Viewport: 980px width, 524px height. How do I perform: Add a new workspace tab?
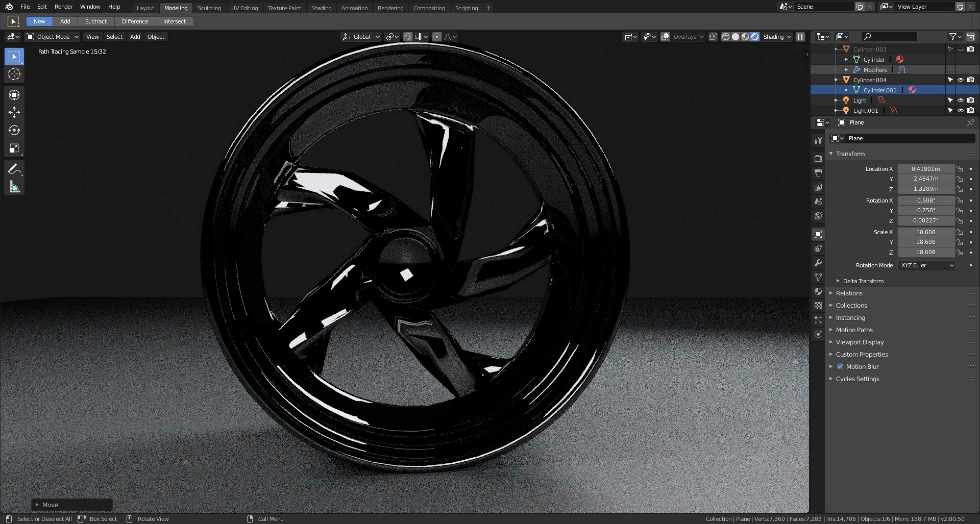click(488, 8)
